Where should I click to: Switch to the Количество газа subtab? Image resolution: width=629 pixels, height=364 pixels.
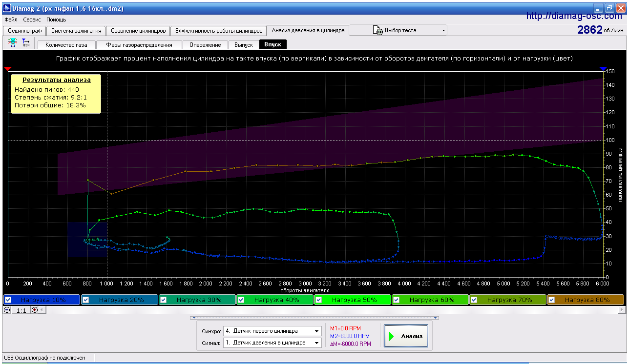(x=66, y=44)
